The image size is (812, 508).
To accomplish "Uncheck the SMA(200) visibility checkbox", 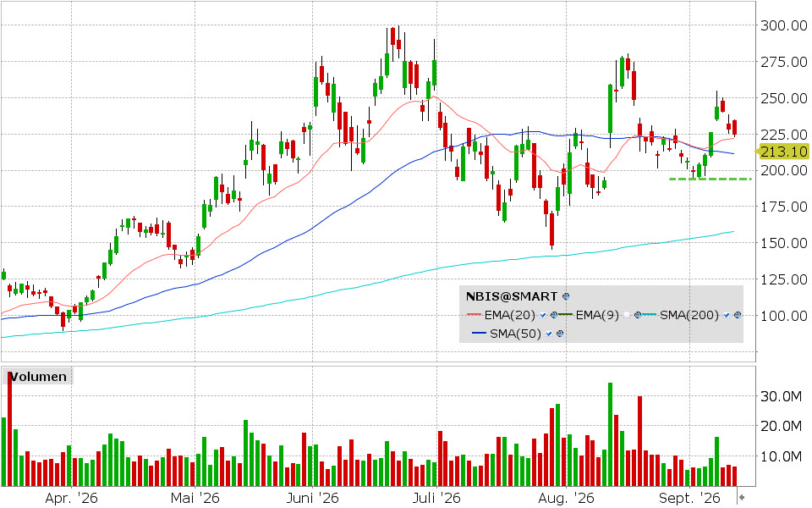I will coord(726,315).
